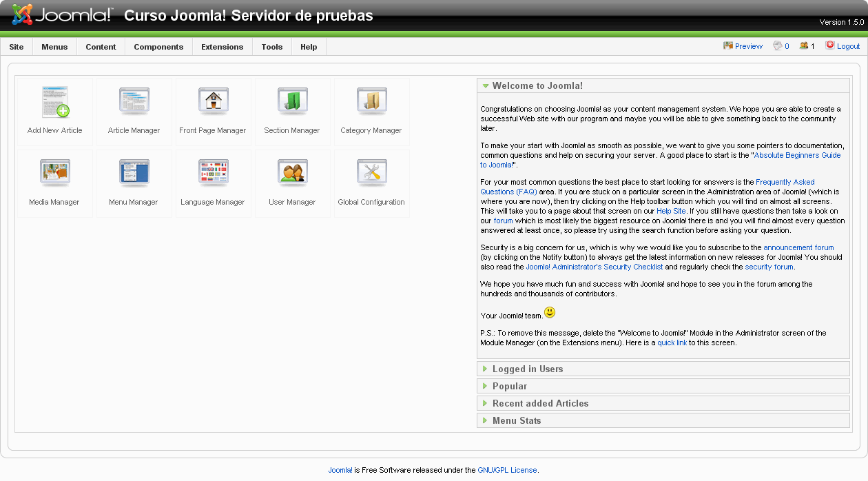Open the Menu Manager icon
Screen dimensions: 868x481
point(134,174)
